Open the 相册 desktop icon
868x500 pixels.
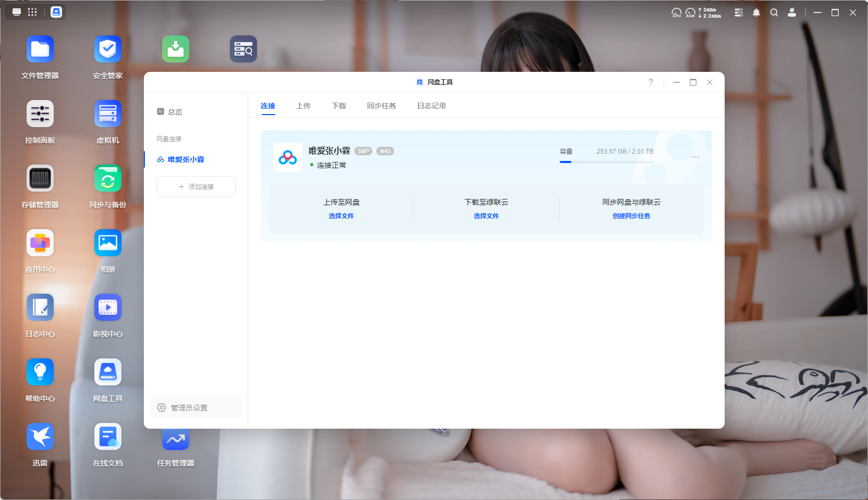[x=108, y=243]
